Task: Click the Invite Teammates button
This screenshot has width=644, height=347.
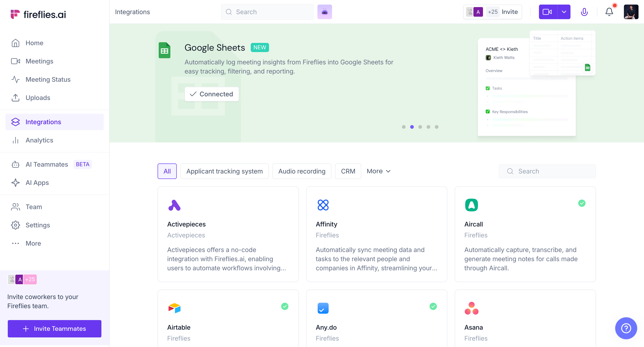Action: (x=55, y=329)
